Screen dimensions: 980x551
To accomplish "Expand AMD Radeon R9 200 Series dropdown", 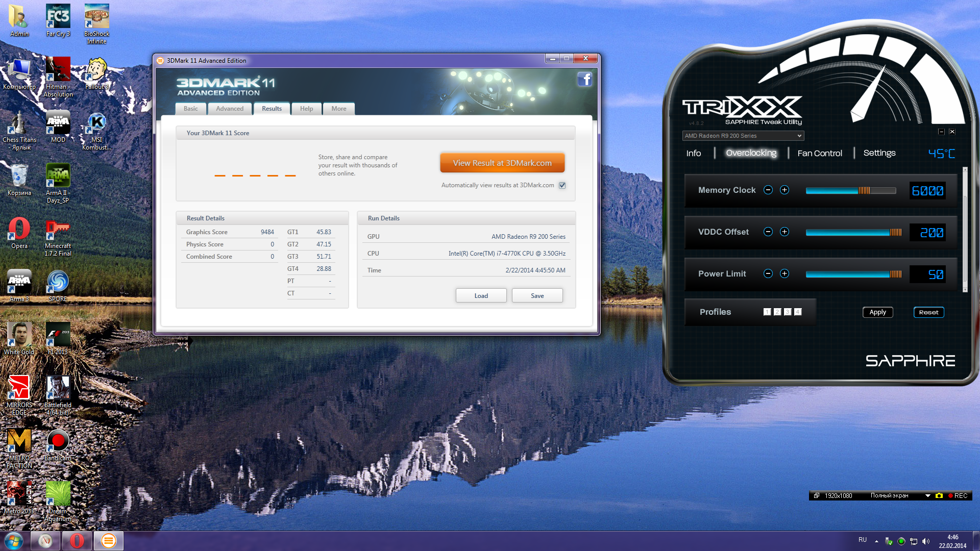I will pos(799,136).
